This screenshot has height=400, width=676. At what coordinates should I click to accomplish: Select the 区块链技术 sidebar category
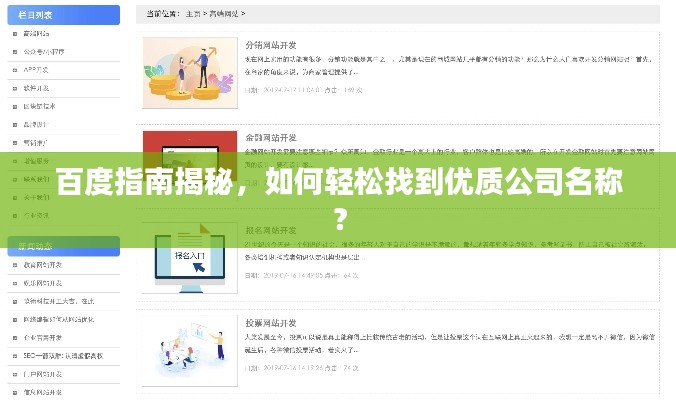(39, 106)
